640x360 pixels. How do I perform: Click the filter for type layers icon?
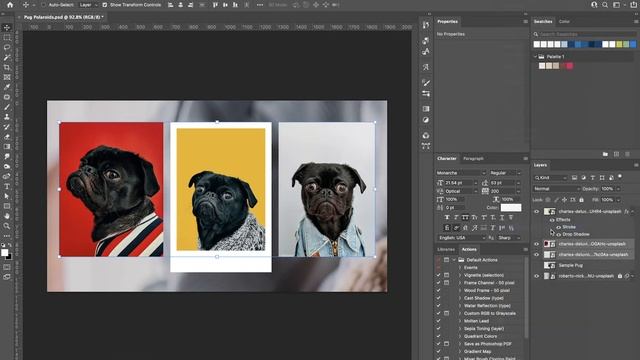point(593,178)
